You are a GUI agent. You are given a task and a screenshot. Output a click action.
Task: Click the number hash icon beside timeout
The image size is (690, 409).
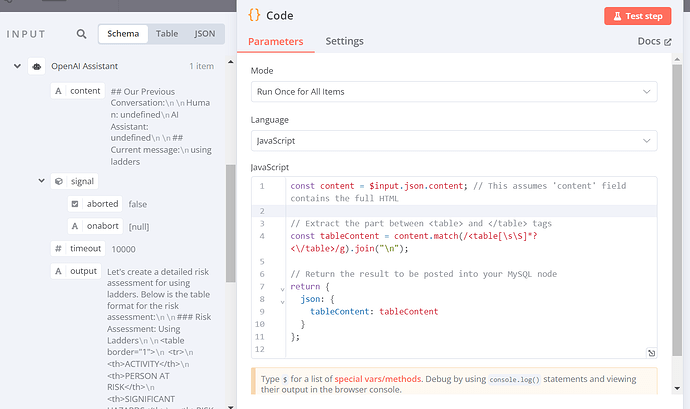[x=58, y=249]
